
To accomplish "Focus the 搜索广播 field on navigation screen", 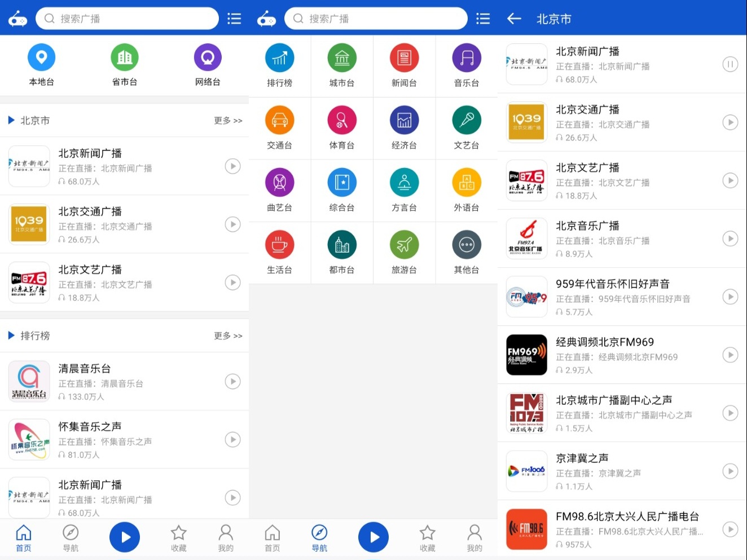I will click(x=376, y=19).
